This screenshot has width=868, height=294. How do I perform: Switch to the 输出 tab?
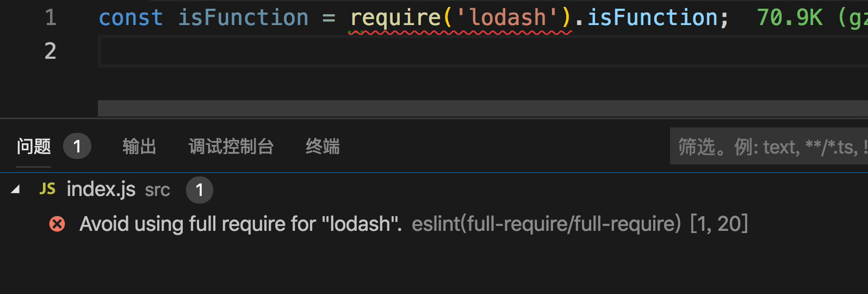coord(139,146)
